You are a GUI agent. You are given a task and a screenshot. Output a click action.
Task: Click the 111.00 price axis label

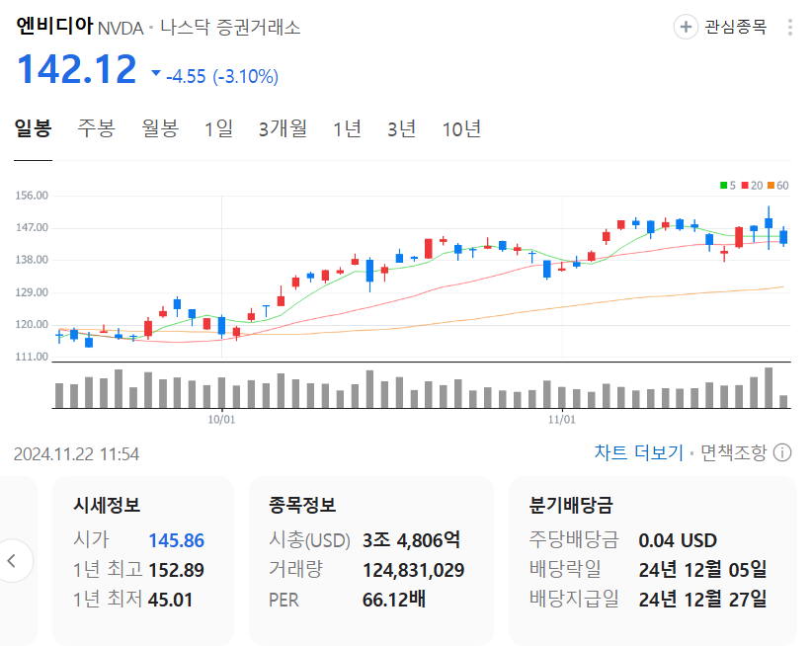click(32, 357)
